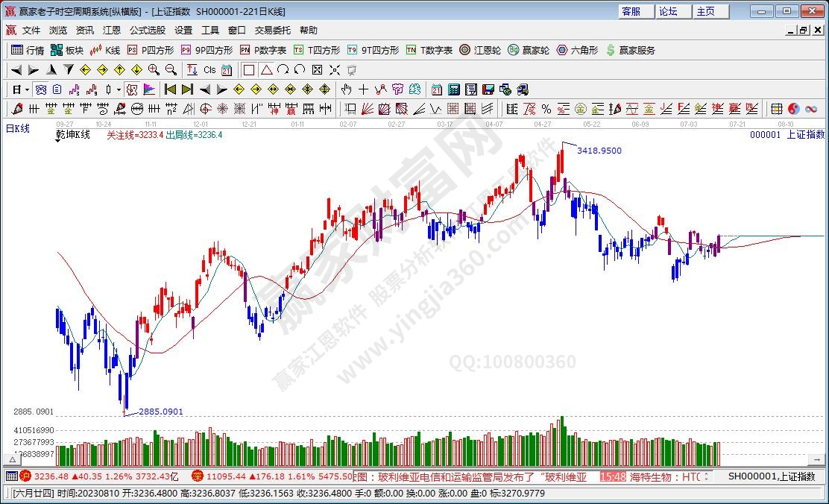Click the 论坛 forum button
The height and width of the screenshot is (504, 829).
pos(668,11)
